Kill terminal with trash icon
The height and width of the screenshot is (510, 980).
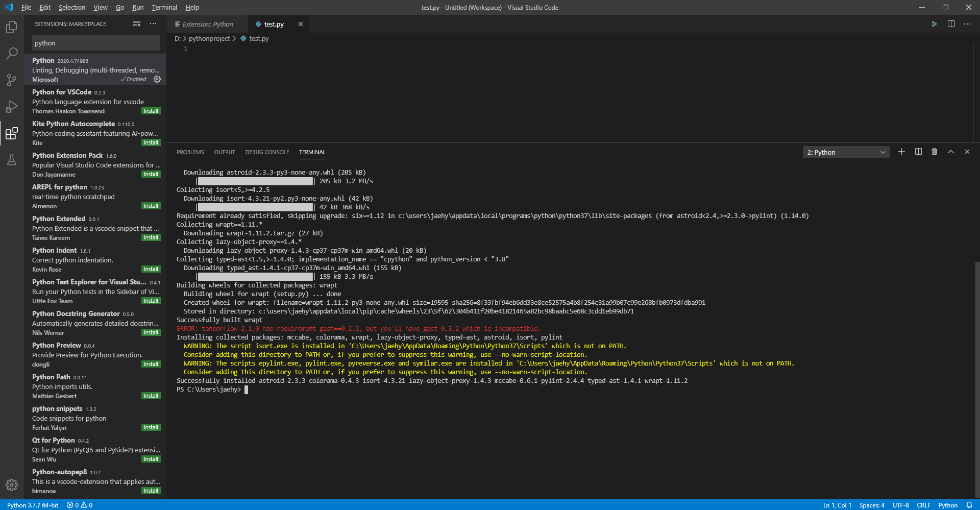click(x=934, y=152)
